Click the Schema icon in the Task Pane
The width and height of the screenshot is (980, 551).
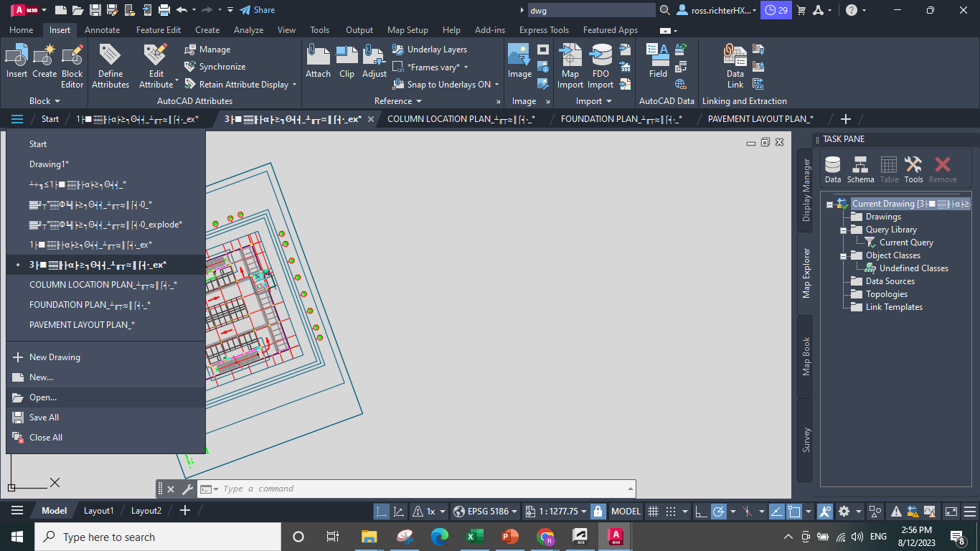pyautogui.click(x=860, y=167)
